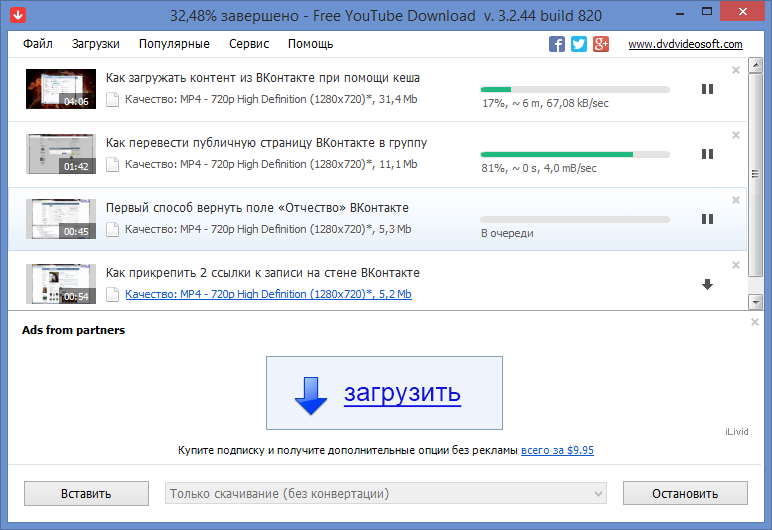Image resolution: width=772 pixels, height=530 pixels.
Task: Click the empty progress bar of the queued item
Action: point(575,220)
